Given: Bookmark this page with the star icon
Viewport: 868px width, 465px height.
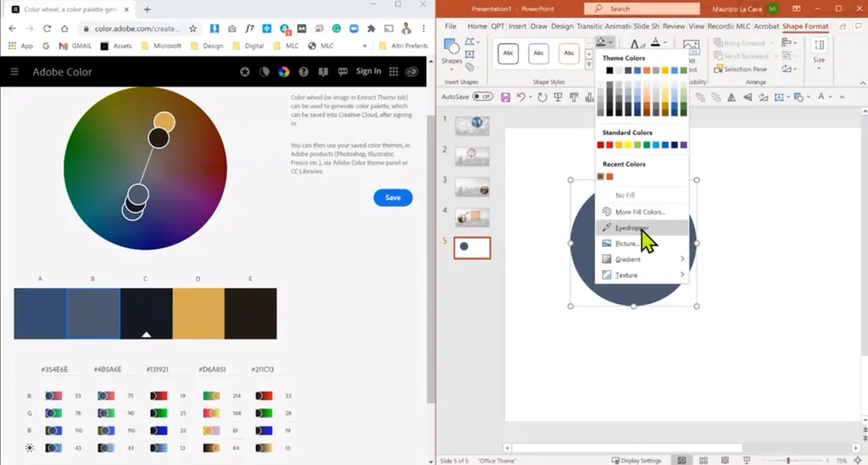Looking at the screenshot, I should [192, 29].
